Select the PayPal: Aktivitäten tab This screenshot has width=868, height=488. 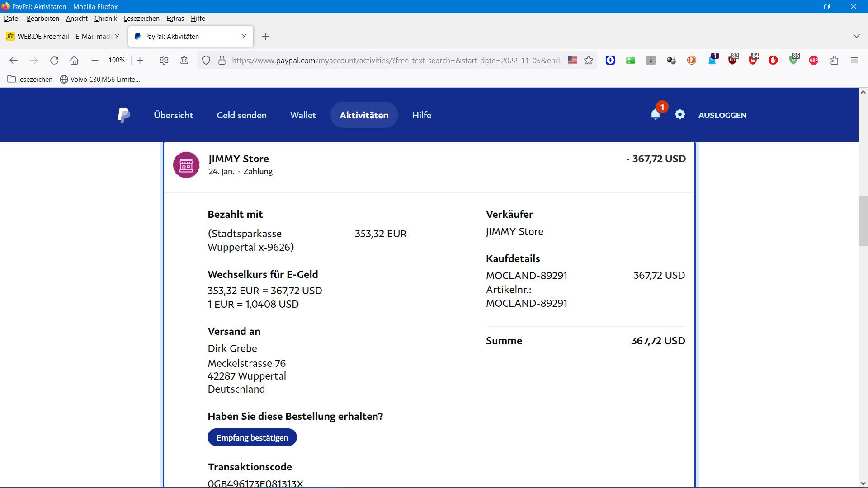pos(191,36)
